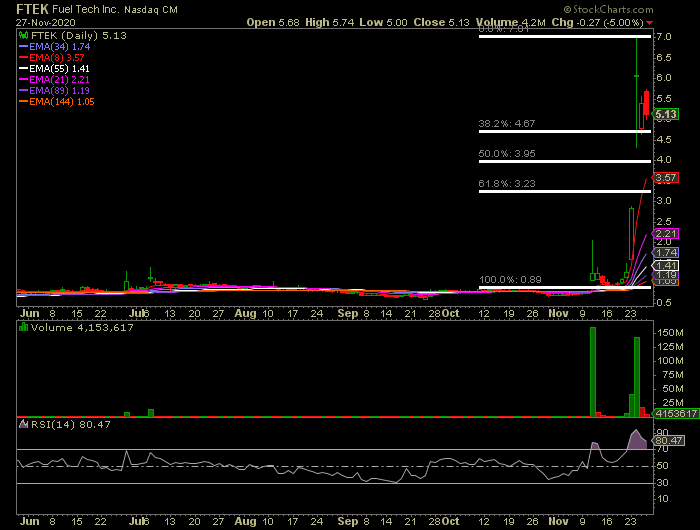Image resolution: width=700 pixels, height=530 pixels.
Task: Click the FTEK ticker symbol title
Action: 32,9
